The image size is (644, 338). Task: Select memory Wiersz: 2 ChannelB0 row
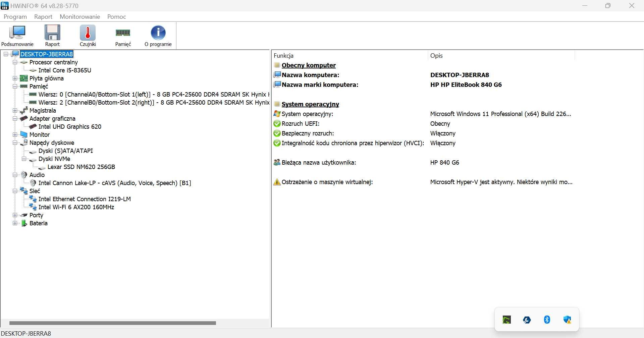point(154,102)
